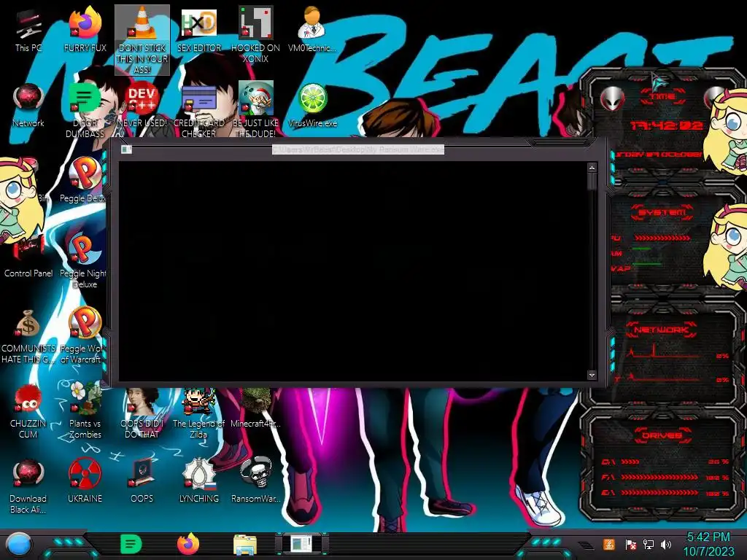Select the VirusWire.exe lime icon

coord(312,105)
